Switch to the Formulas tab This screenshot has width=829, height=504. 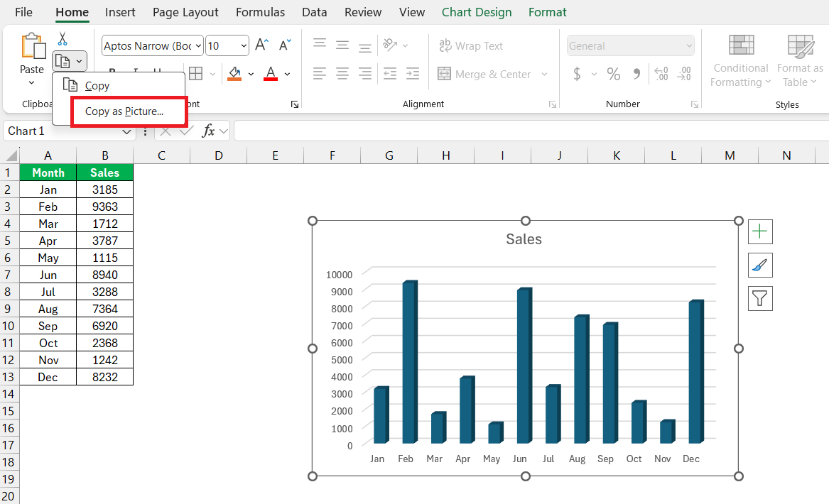(x=260, y=12)
